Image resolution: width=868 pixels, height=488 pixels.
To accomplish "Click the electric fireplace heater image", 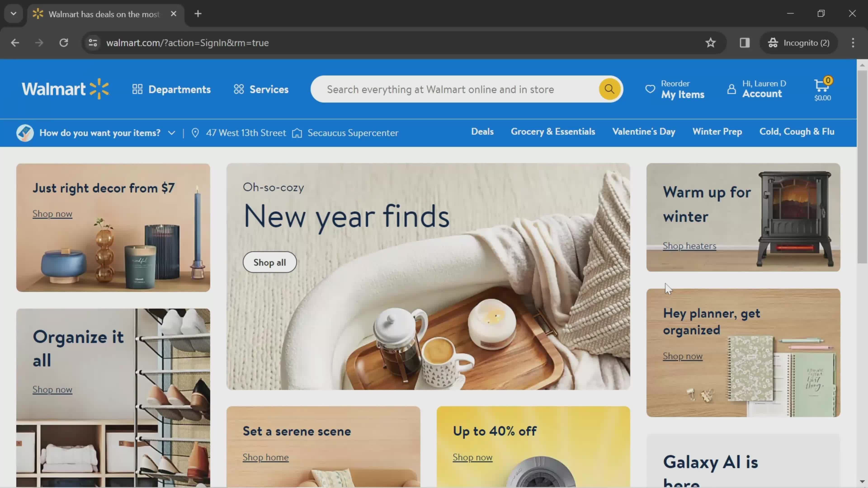I will tap(795, 219).
